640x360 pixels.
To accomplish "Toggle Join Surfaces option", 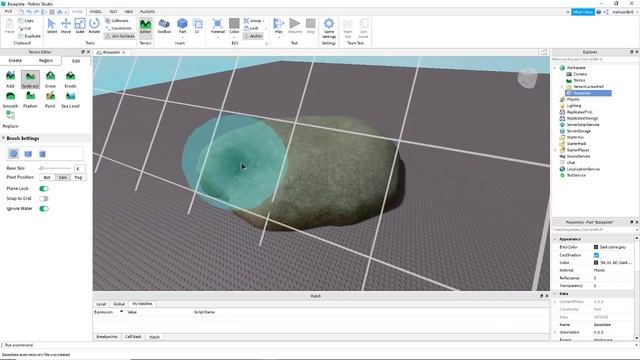I will [119, 36].
